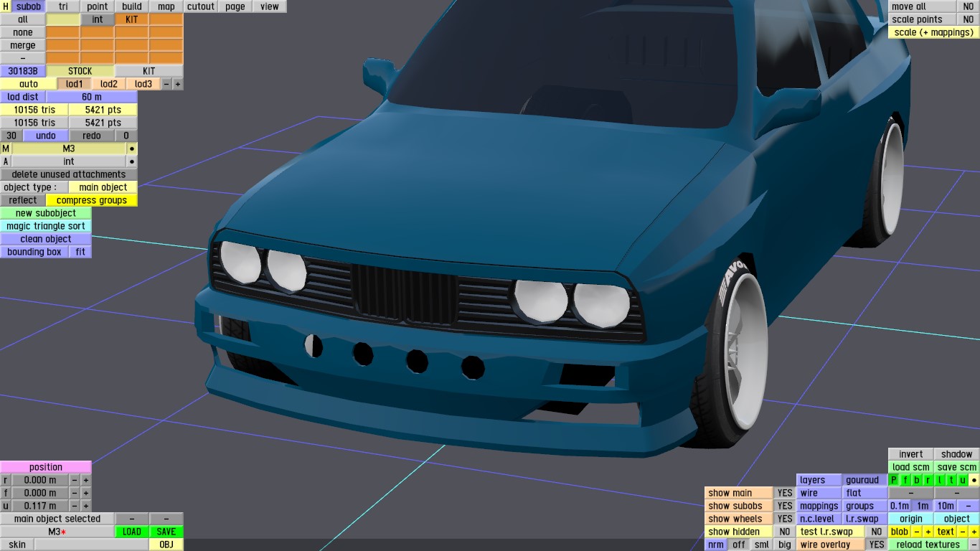Switch to the point mode tab
Screen dimensions: 980x551
pyautogui.click(x=98, y=6)
